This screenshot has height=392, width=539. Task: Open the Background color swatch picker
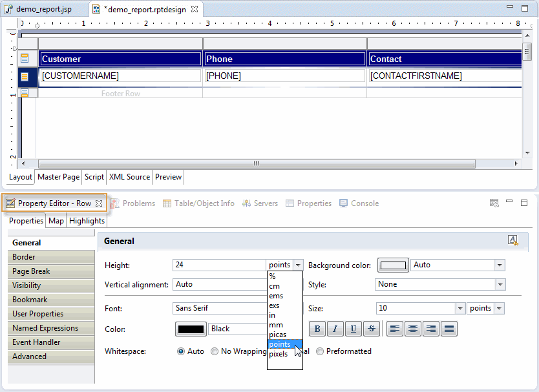[393, 265]
